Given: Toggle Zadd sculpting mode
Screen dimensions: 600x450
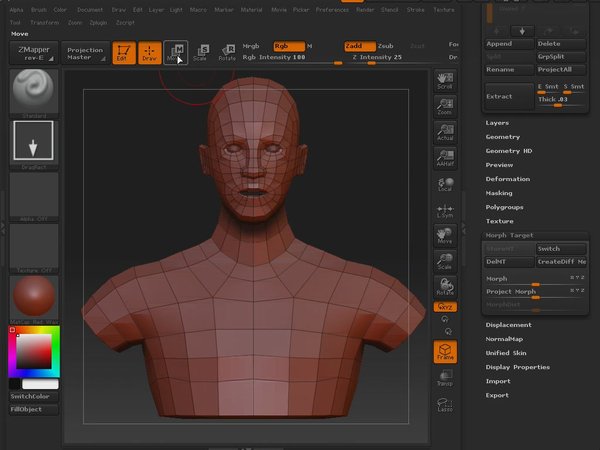Looking at the screenshot, I should [x=359, y=46].
